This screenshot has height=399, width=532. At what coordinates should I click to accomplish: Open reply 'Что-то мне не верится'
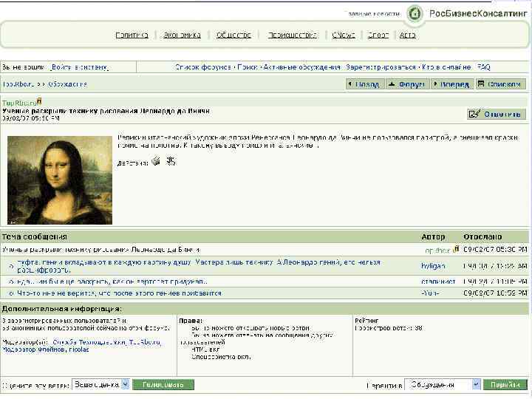pyautogui.click(x=120, y=293)
